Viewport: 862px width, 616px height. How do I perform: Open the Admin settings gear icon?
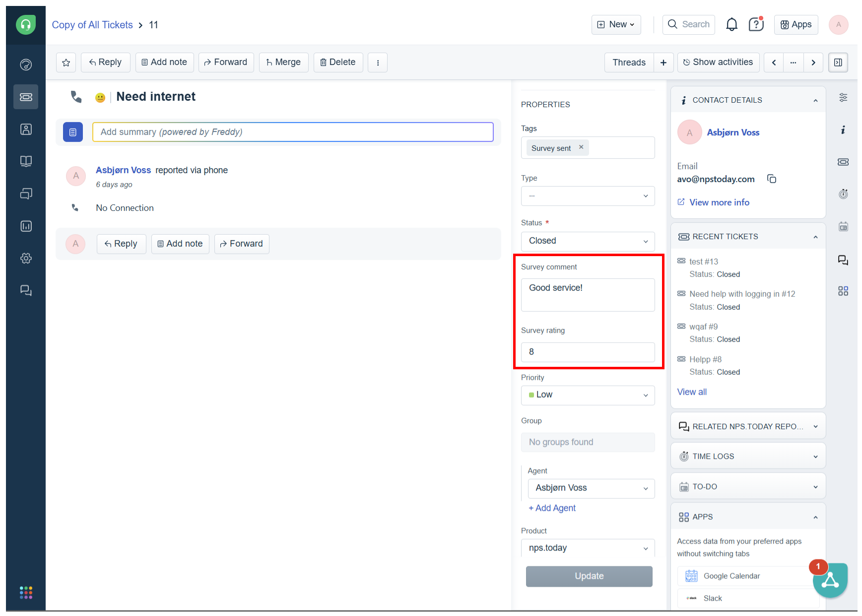pyautogui.click(x=26, y=258)
